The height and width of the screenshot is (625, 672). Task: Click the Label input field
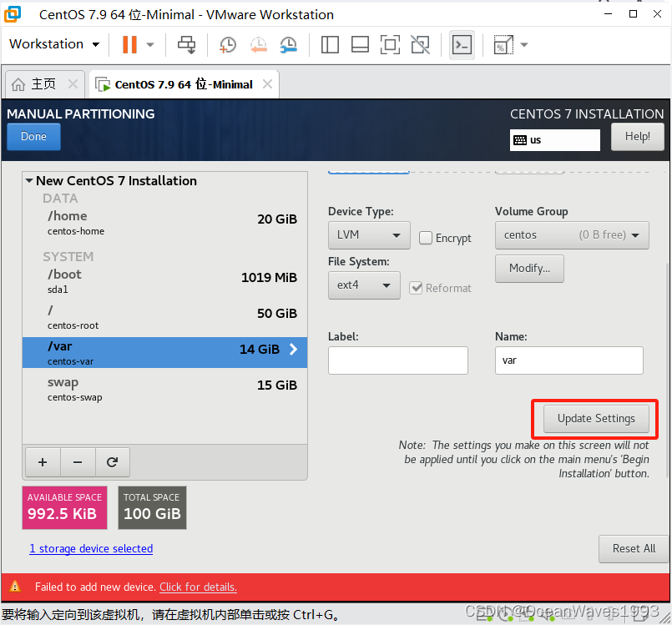tap(397, 360)
